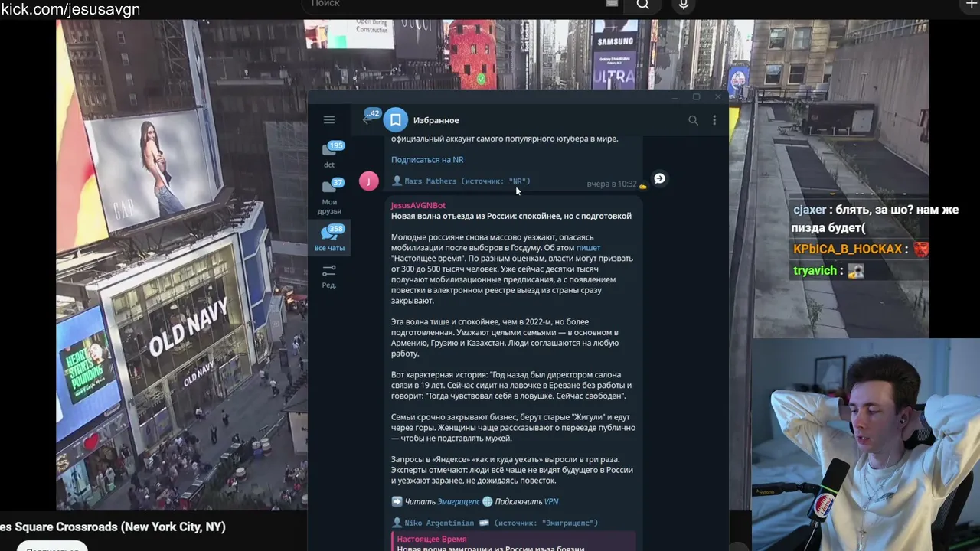Click the вчера в 10:32 timestamp
980x551 pixels.
tap(612, 184)
